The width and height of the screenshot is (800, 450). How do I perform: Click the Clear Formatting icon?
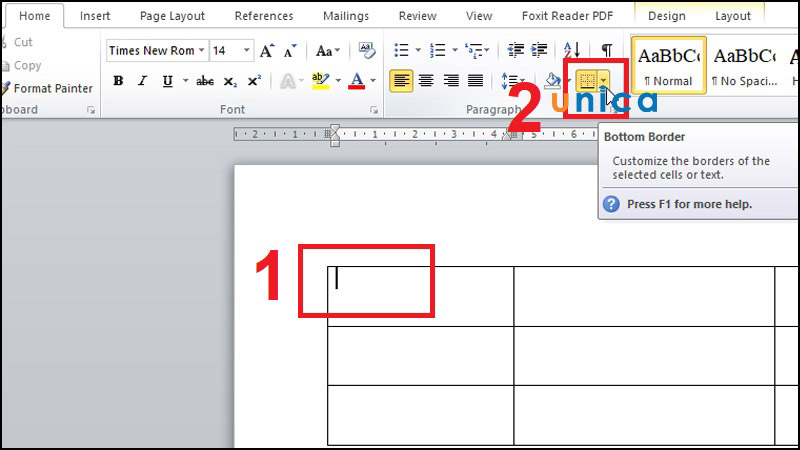tap(366, 51)
